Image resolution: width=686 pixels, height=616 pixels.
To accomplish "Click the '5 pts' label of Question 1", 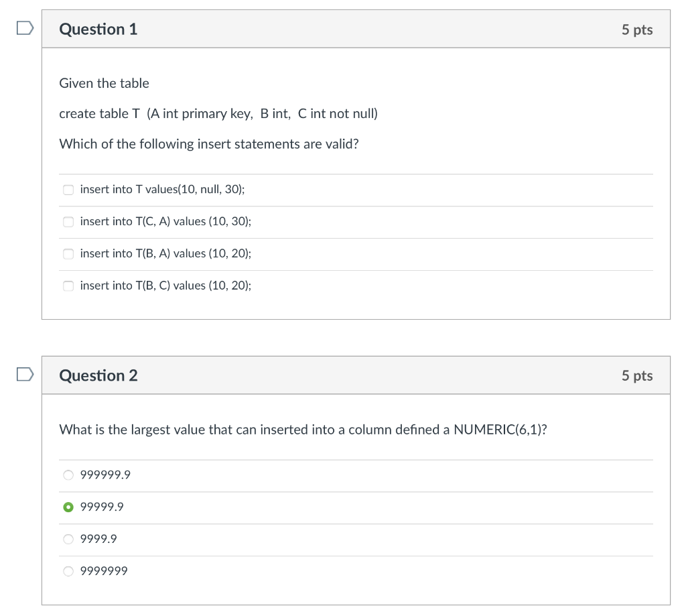I will (x=637, y=29).
